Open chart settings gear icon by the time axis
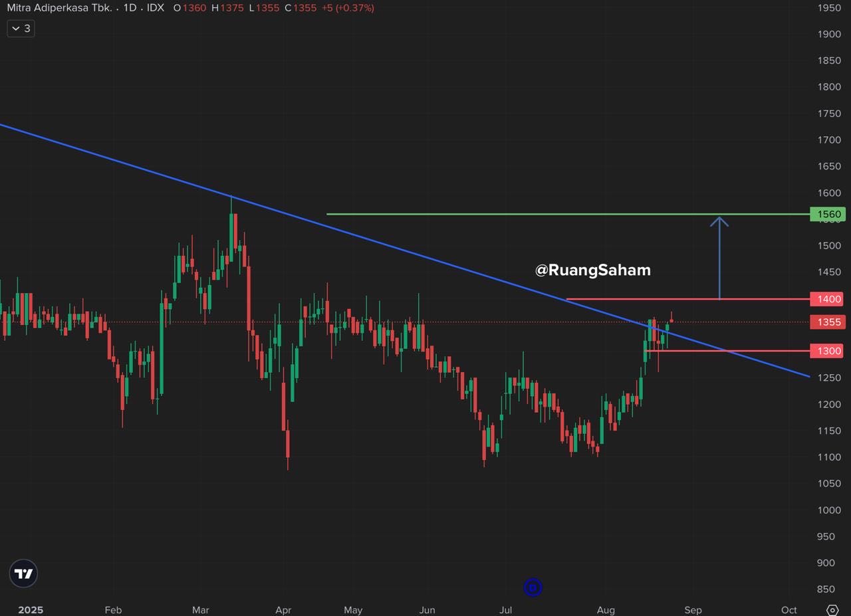The image size is (851, 616). click(x=832, y=610)
